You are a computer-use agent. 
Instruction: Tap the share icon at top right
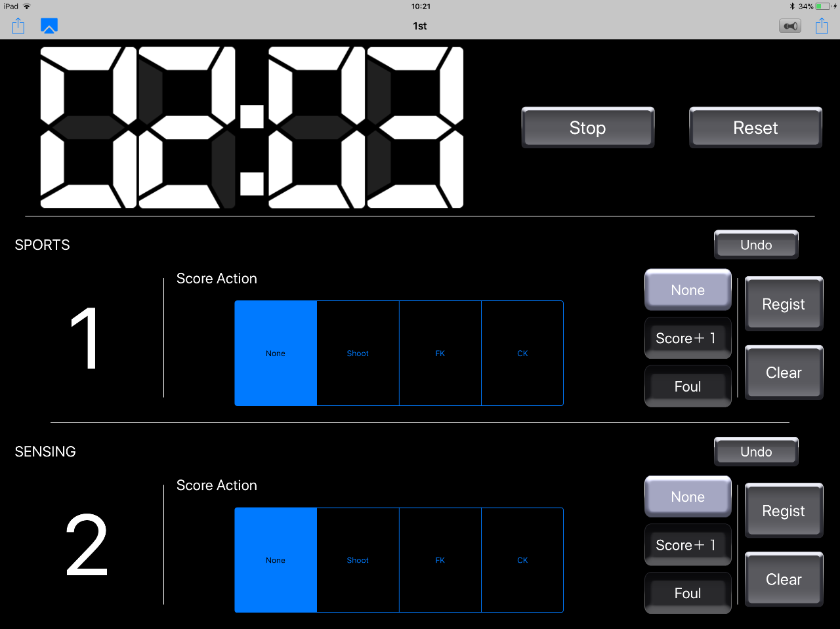[x=822, y=26]
